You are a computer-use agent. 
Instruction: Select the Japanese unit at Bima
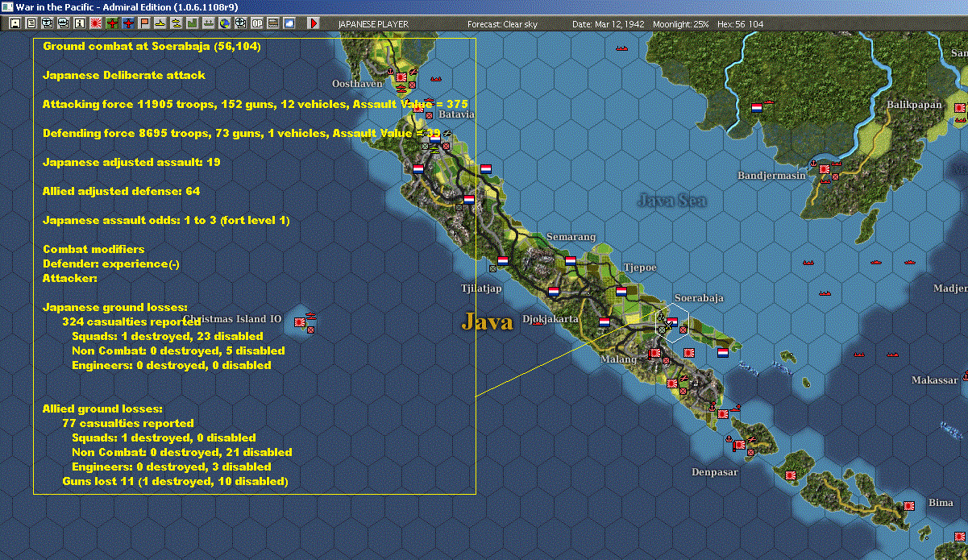tap(909, 506)
